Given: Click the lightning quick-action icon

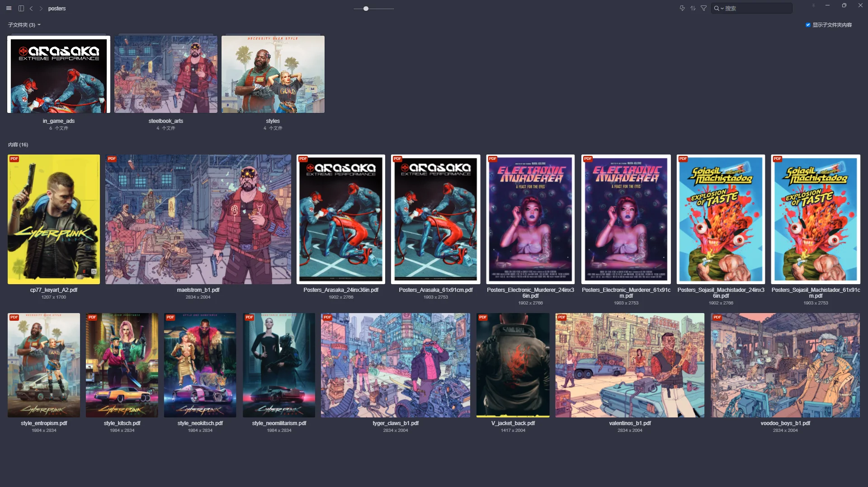Looking at the screenshot, I should [x=682, y=8].
